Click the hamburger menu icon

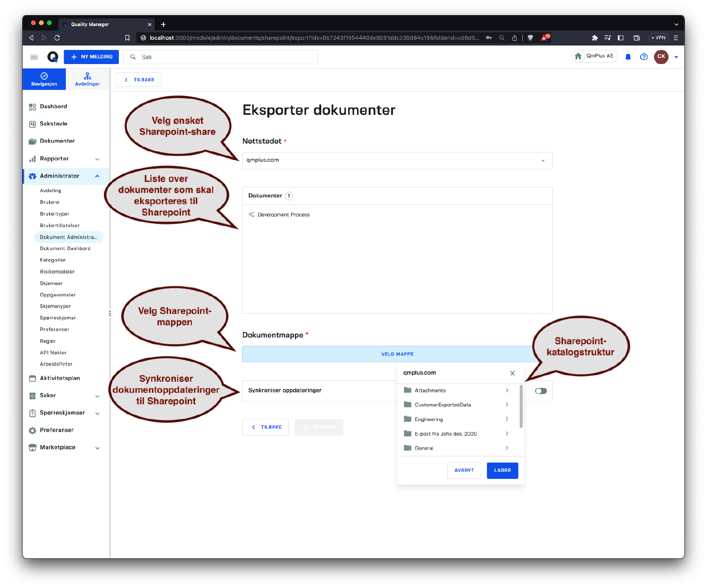34,57
